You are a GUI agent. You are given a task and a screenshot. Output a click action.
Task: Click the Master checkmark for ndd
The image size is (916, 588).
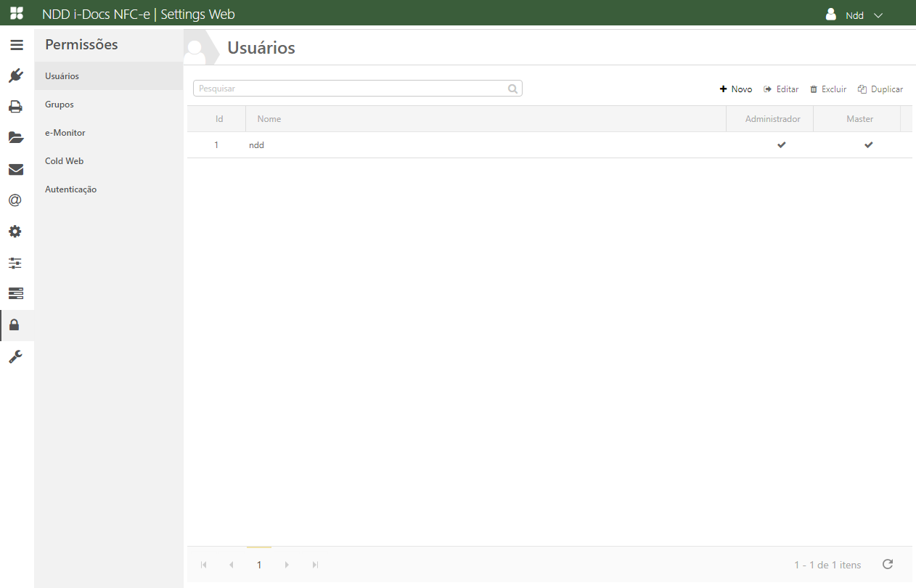pos(869,145)
